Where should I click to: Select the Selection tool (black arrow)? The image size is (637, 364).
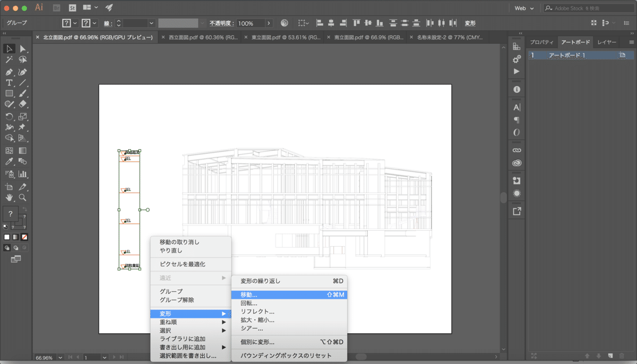click(9, 49)
